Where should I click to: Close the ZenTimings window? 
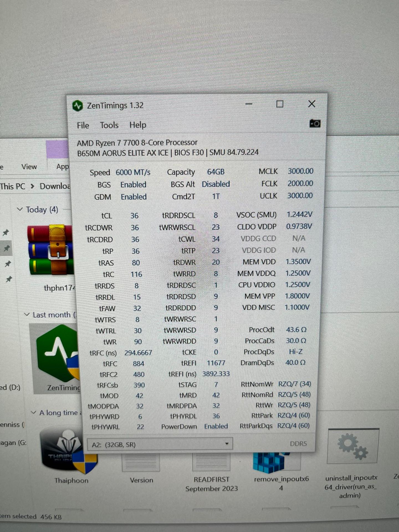(x=312, y=104)
